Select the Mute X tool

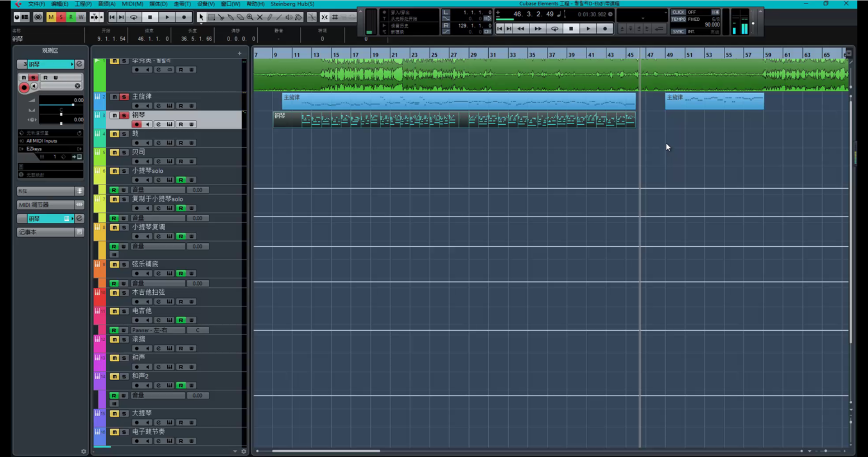tap(260, 17)
